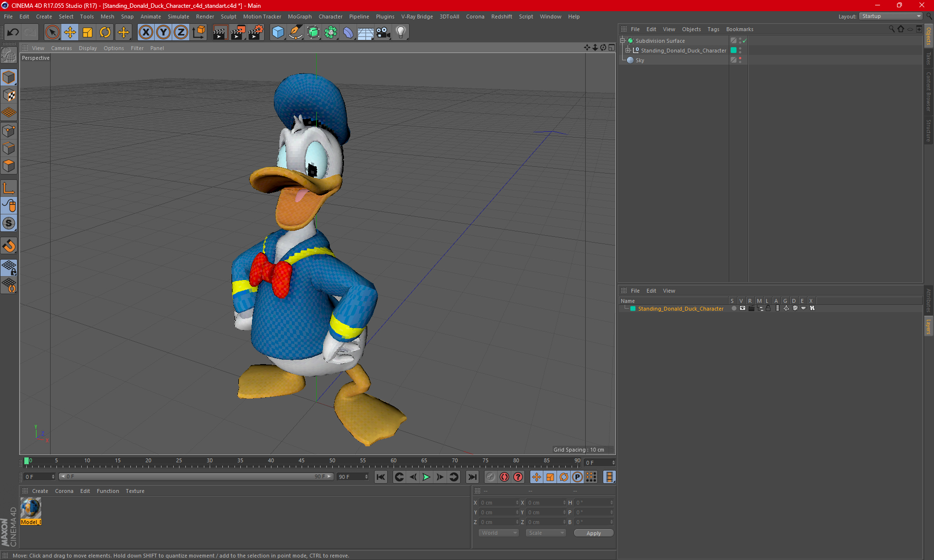Add a Camera object
The image size is (934, 560).
coord(383,33)
